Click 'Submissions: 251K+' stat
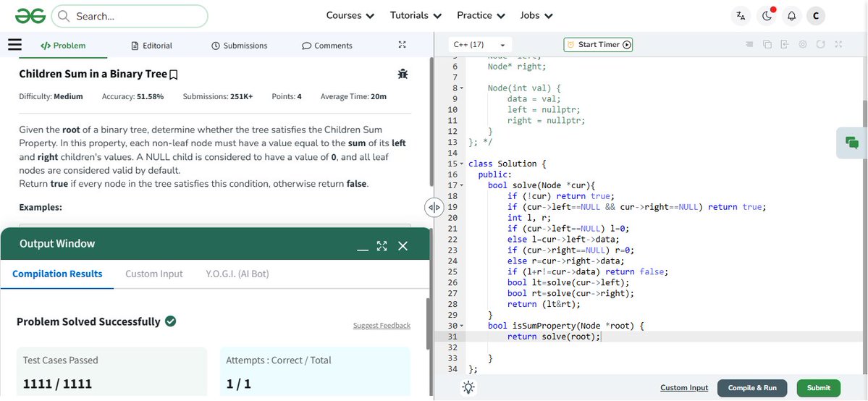 click(218, 96)
